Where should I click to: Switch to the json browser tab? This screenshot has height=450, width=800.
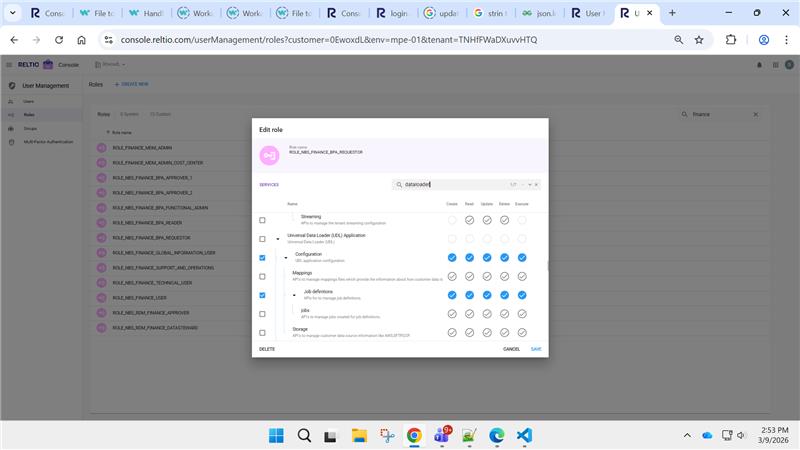(x=539, y=13)
